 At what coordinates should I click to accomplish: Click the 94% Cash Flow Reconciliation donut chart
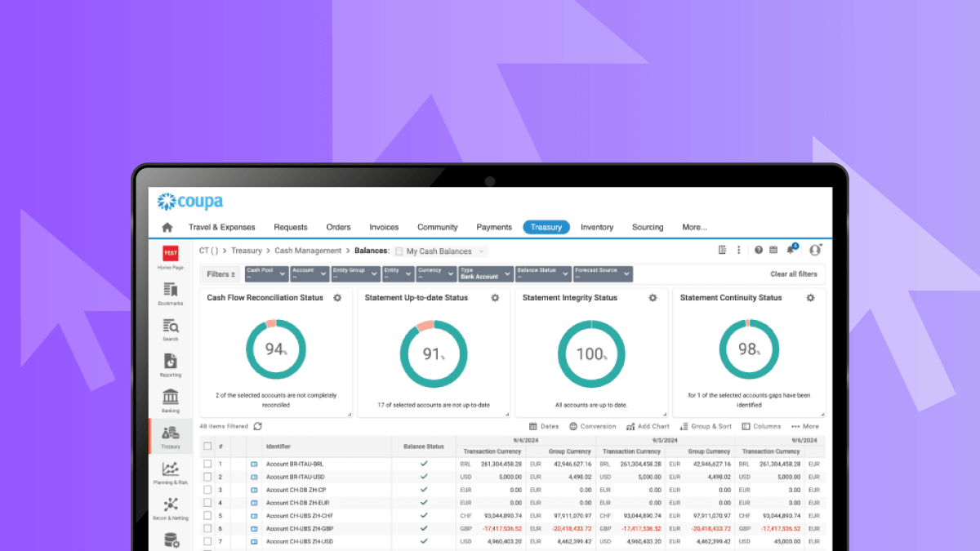(x=276, y=349)
